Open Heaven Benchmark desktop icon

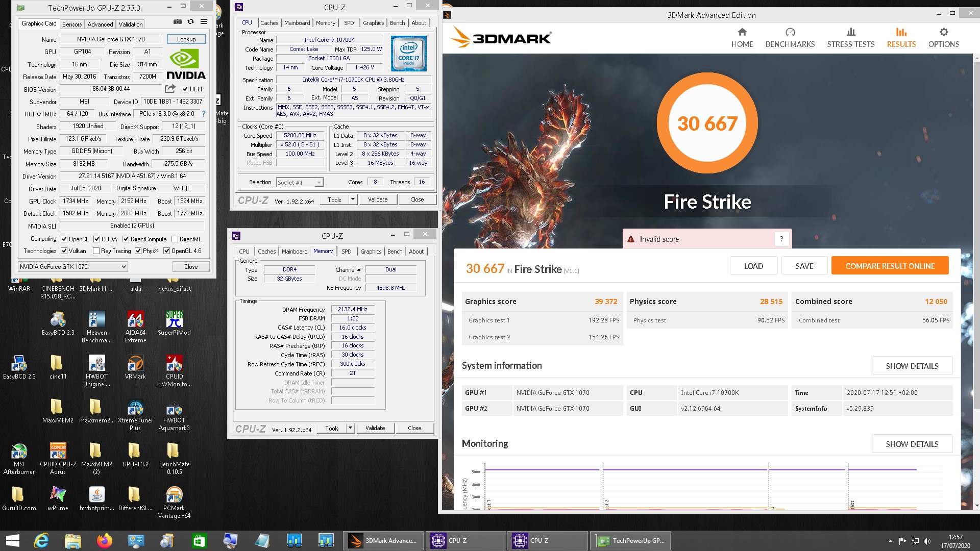click(x=96, y=327)
